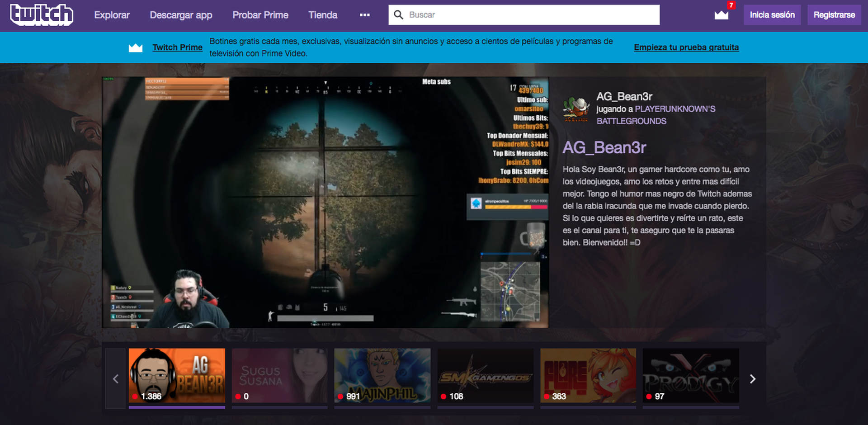The height and width of the screenshot is (425, 868).
Task: Click the Twitch logo
Action: [42, 15]
